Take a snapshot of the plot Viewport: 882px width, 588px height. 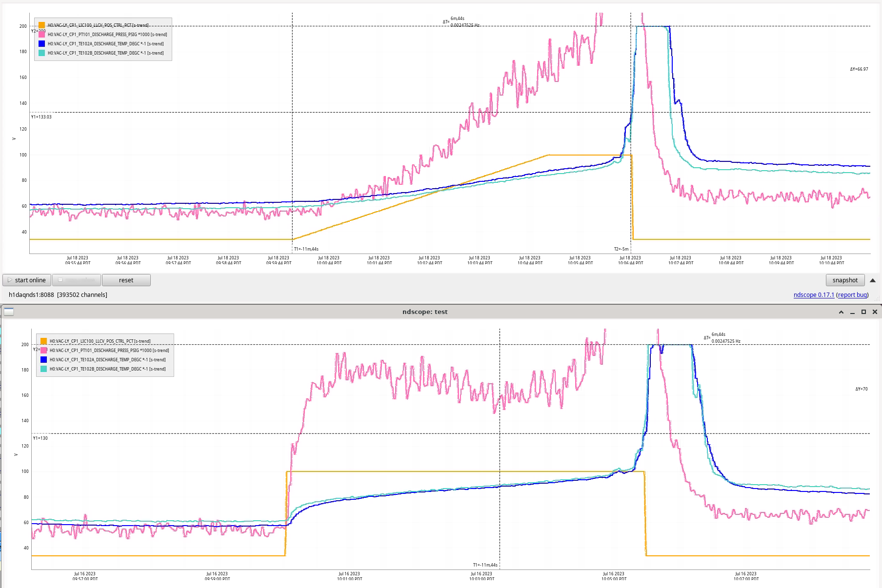coord(845,280)
